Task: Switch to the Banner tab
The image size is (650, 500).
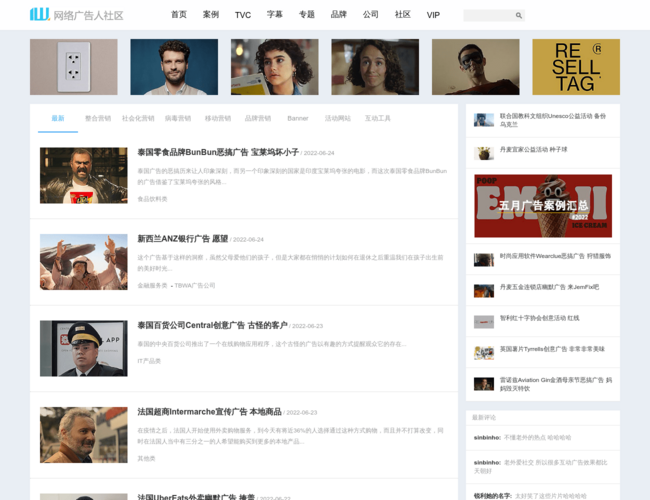Action: point(298,118)
